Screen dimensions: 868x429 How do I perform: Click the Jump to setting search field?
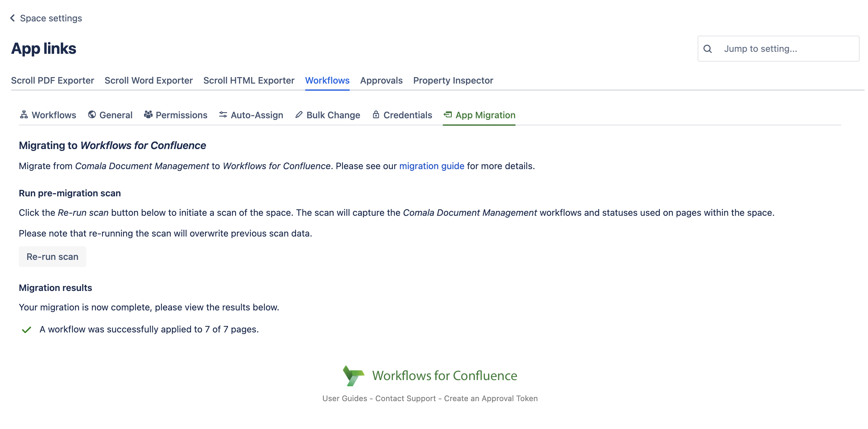[x=785, y=49]
